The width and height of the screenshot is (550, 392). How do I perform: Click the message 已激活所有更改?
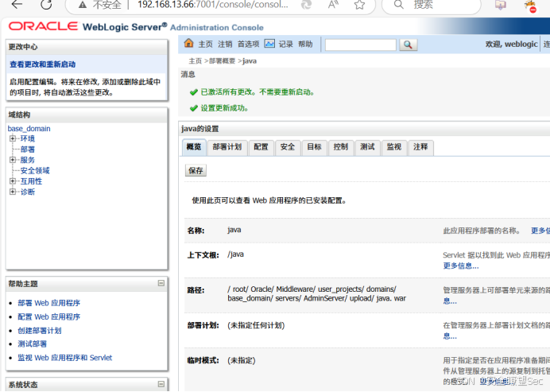click(x=257, y=92)
